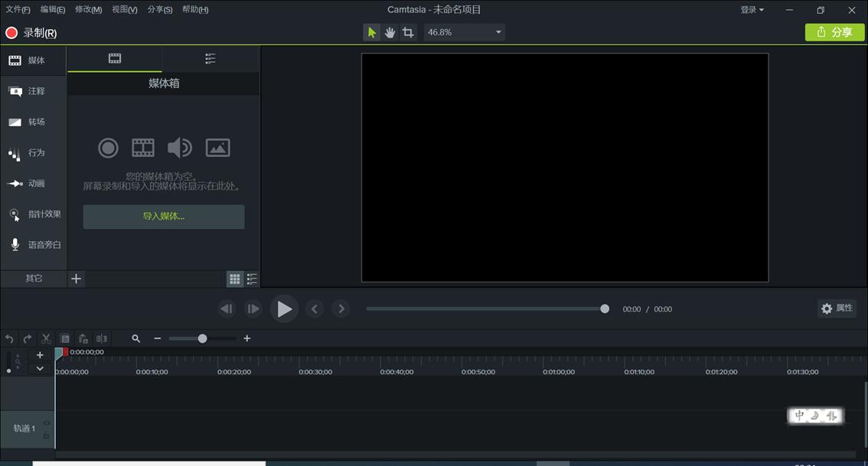
Task: Select the Crop tool in the toolbar
Action: pyautogui.click(x=408, y=32)
